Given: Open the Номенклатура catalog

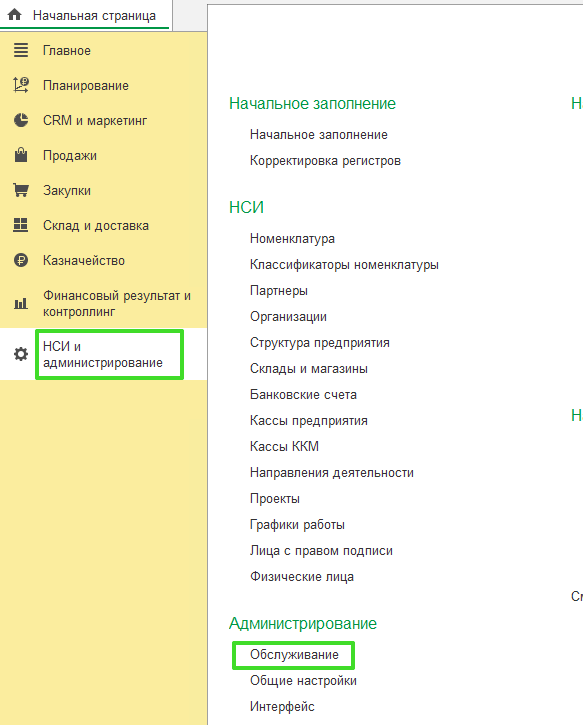Looking at the screenshot, I should click(x=292, y=239).
